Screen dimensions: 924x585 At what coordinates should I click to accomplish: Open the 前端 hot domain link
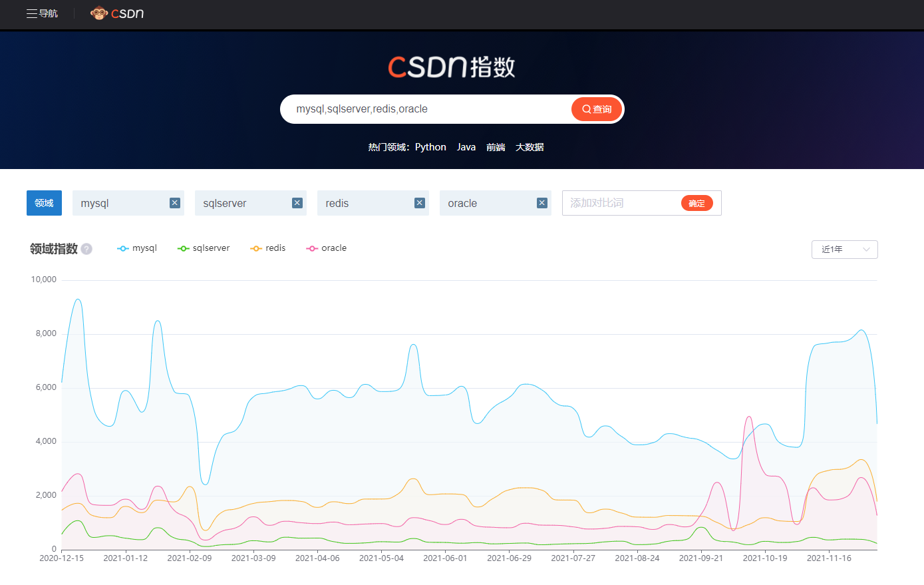[x=496, y=147]
